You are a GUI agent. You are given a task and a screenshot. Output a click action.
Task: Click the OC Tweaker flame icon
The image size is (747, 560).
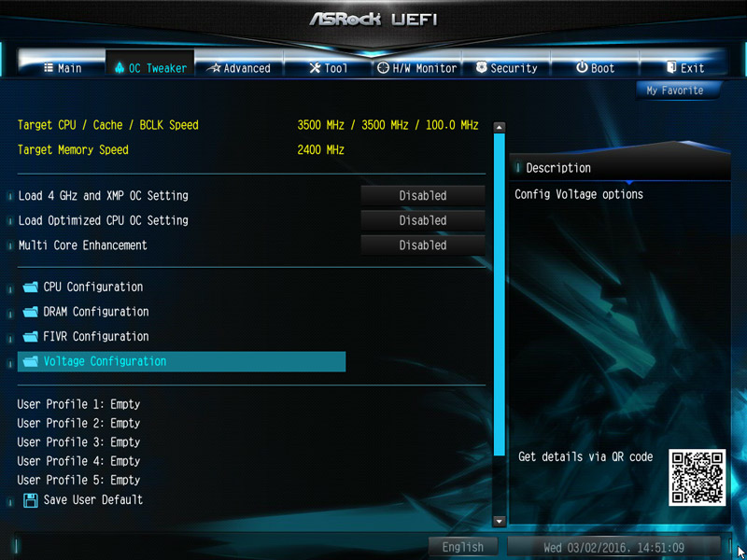tap(120, 67)
